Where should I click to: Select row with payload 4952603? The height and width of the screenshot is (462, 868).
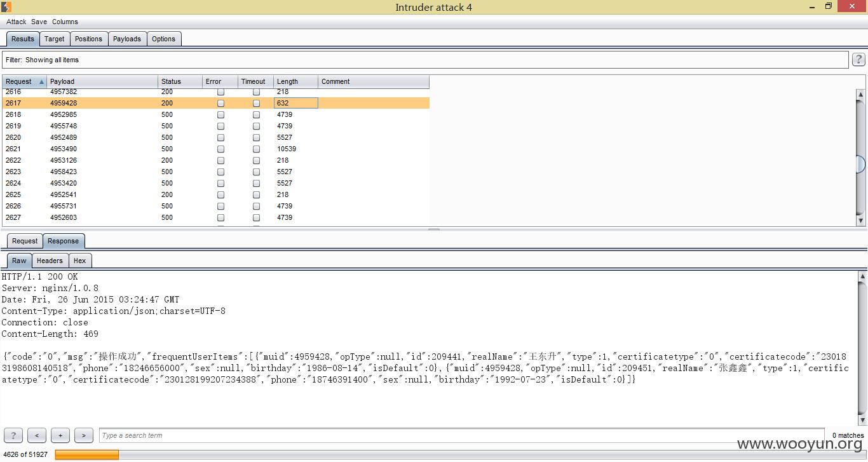pyautogui.click(x=215, y=217)
